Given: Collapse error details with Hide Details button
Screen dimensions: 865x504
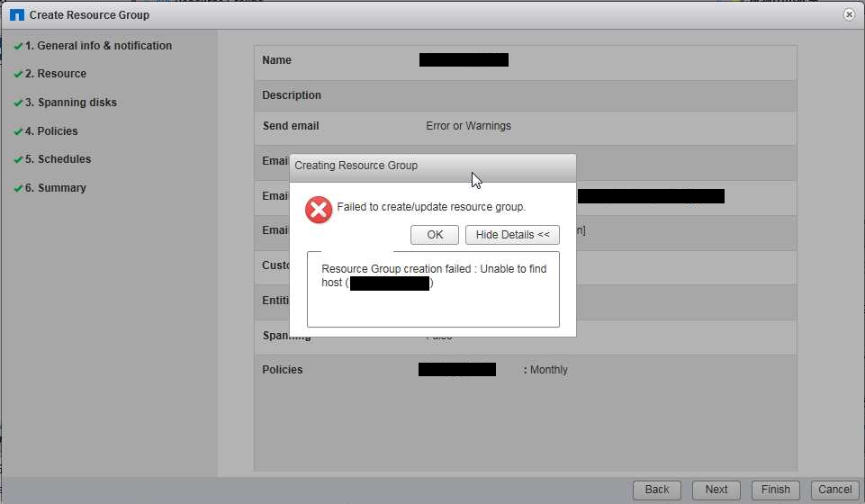Looking at the screenshot, I should [x=512, y=235].
